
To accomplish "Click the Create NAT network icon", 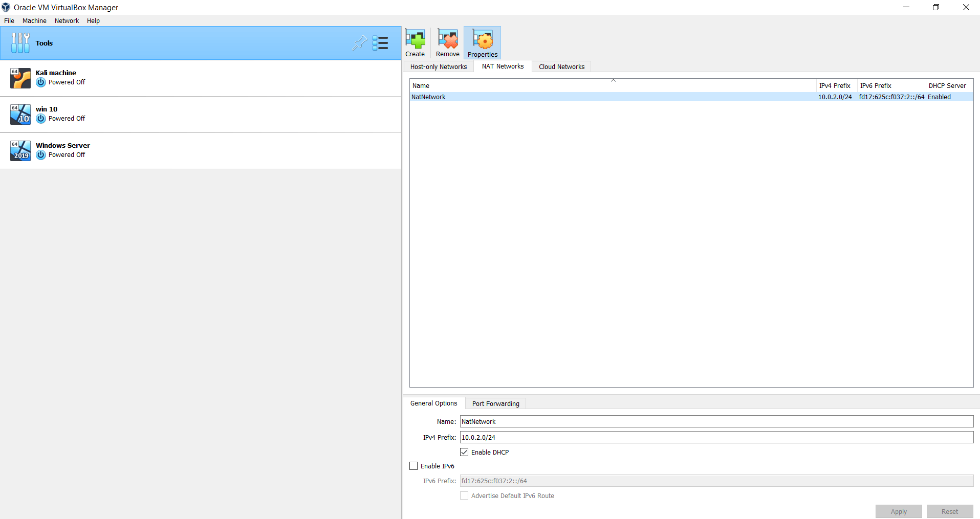I will (415, 42).
